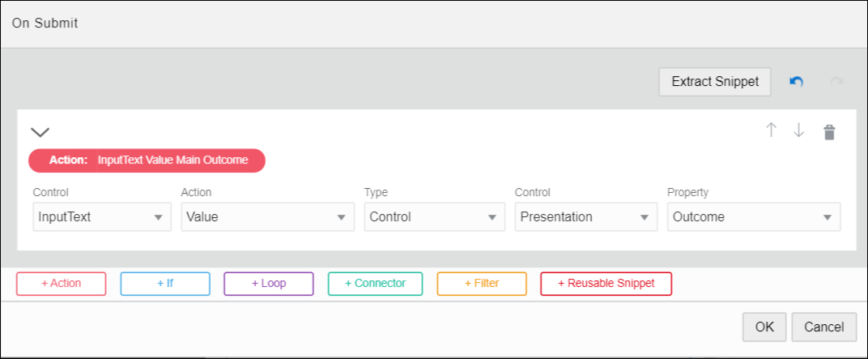Click the redo arrow icon
The image size is (868, 359).
836,82
